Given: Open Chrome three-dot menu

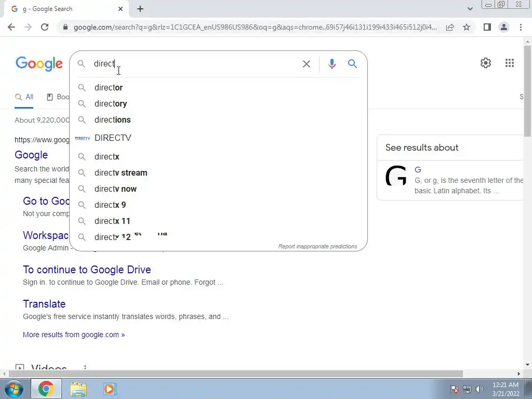Looking at the screenshot, I should click(x=521, y=27).
